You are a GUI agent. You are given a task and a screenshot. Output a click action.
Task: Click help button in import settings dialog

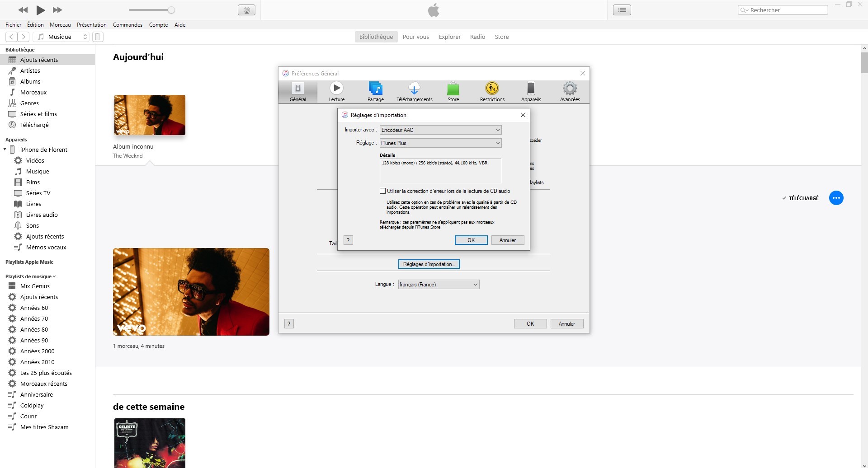click(348, 240)
